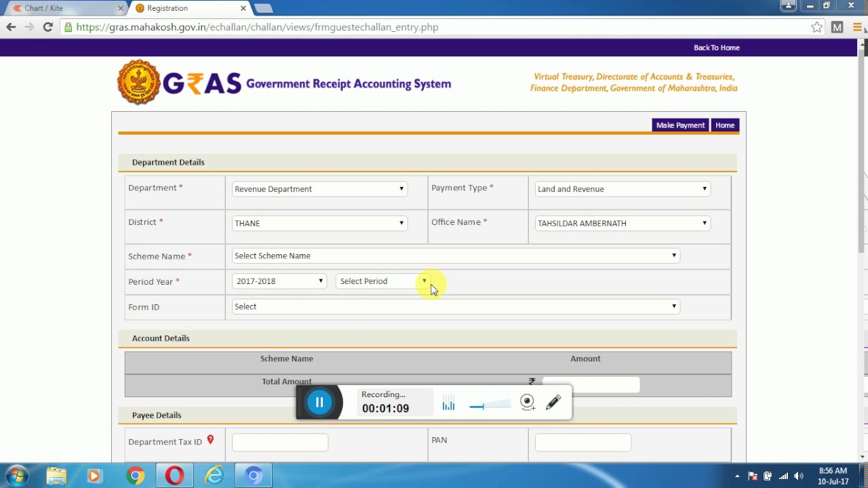868x488 pixels.
Task: Open the Chrome hamburger menu
Action: [858, 27]
